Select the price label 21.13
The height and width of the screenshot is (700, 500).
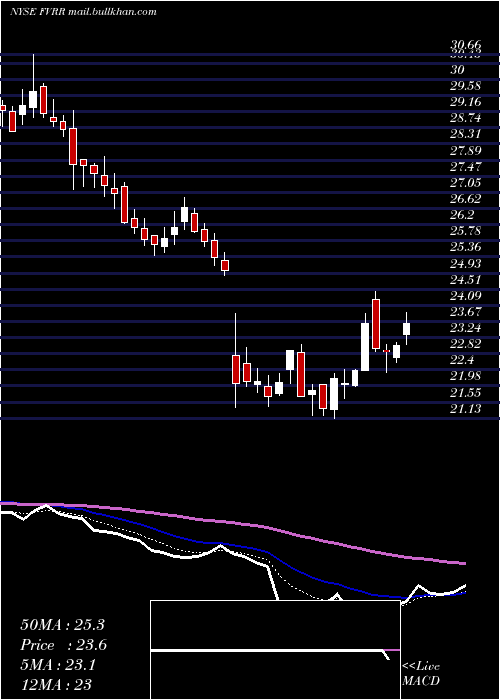(x=466, y=409)
